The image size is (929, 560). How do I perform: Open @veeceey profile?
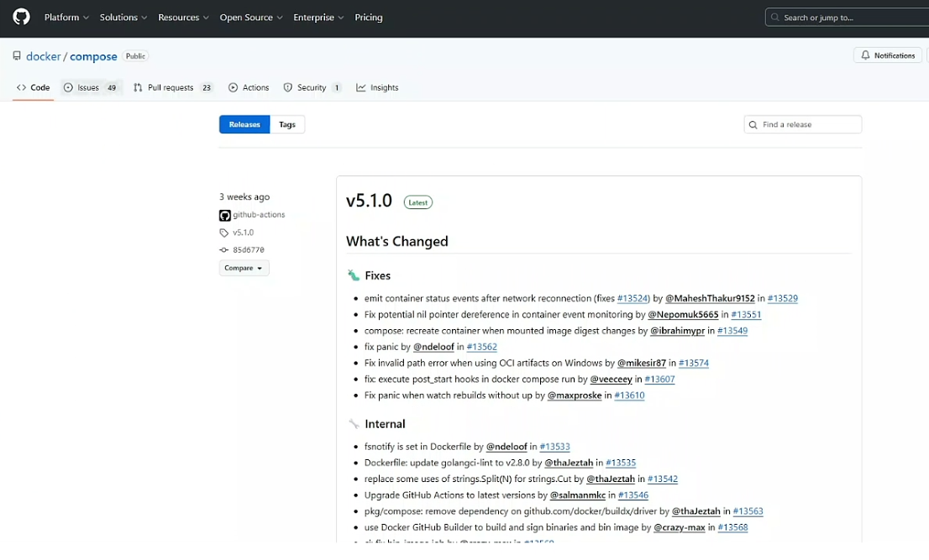click(x=611, y=379)
